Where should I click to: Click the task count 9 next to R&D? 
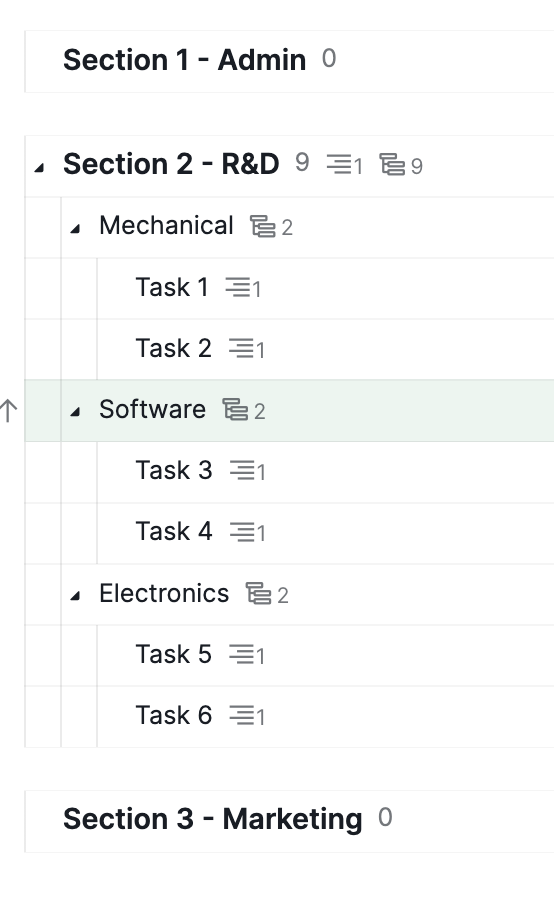302,163
